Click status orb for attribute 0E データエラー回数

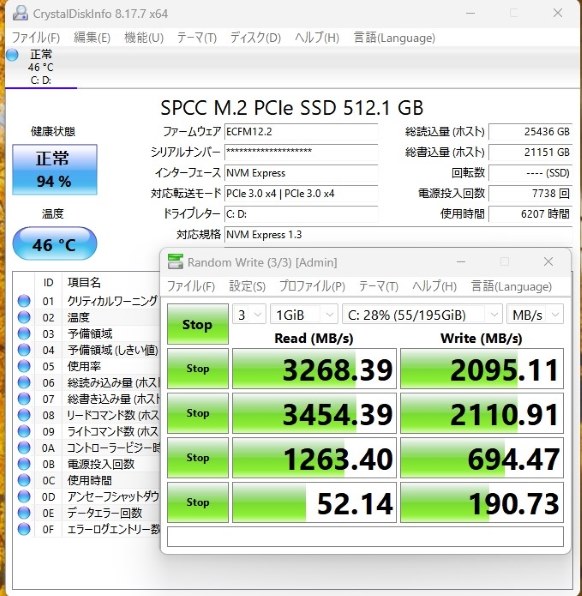pyautogui.click(x=24, y=513)
